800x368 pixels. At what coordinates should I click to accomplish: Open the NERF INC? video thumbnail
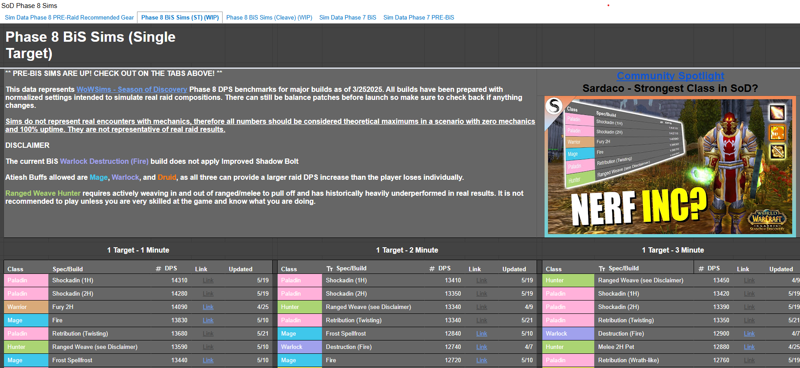point(670,166)
